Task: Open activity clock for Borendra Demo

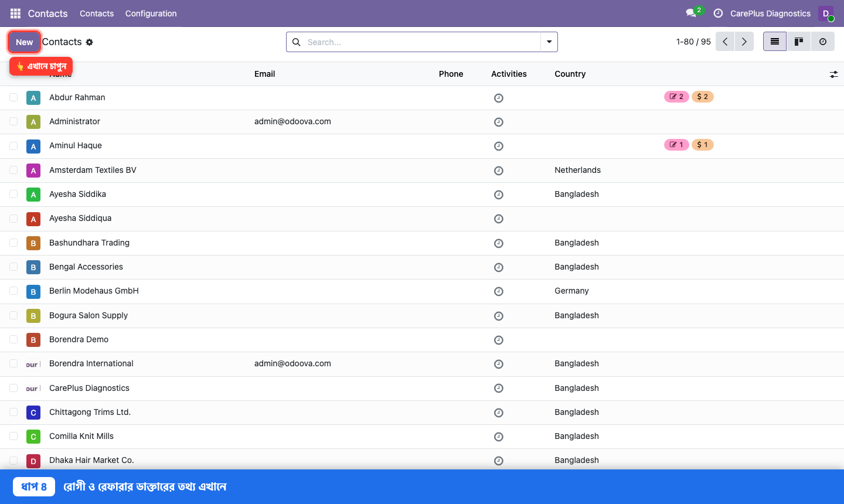Action: coord(499,340)
